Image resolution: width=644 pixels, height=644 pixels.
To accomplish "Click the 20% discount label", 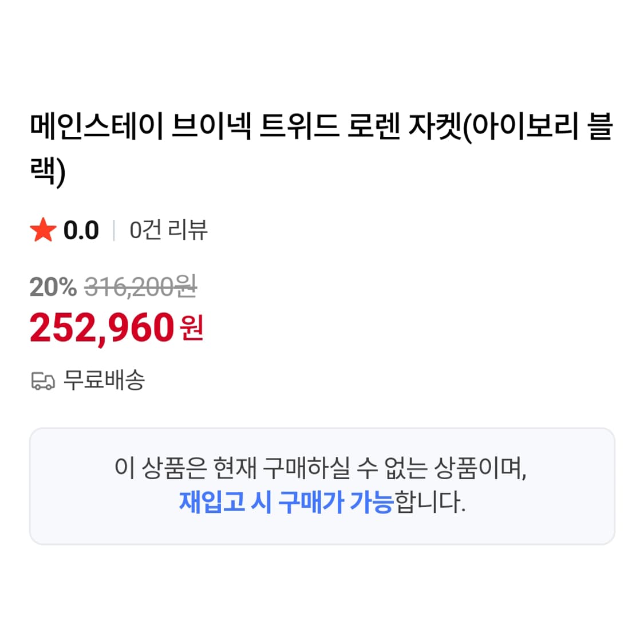I will click(52, 288).
